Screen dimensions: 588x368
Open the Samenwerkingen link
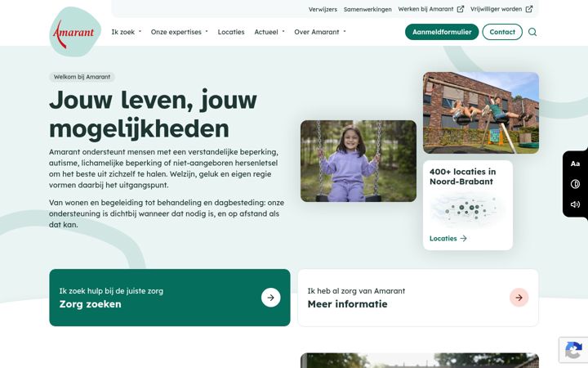(367, 9)
